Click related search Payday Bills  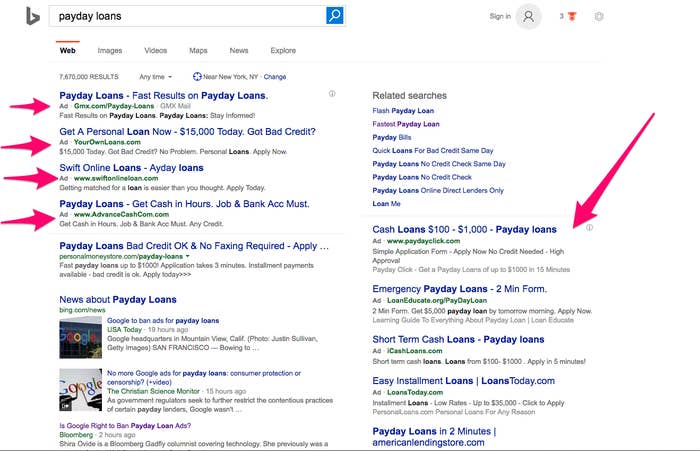[392, 138]
